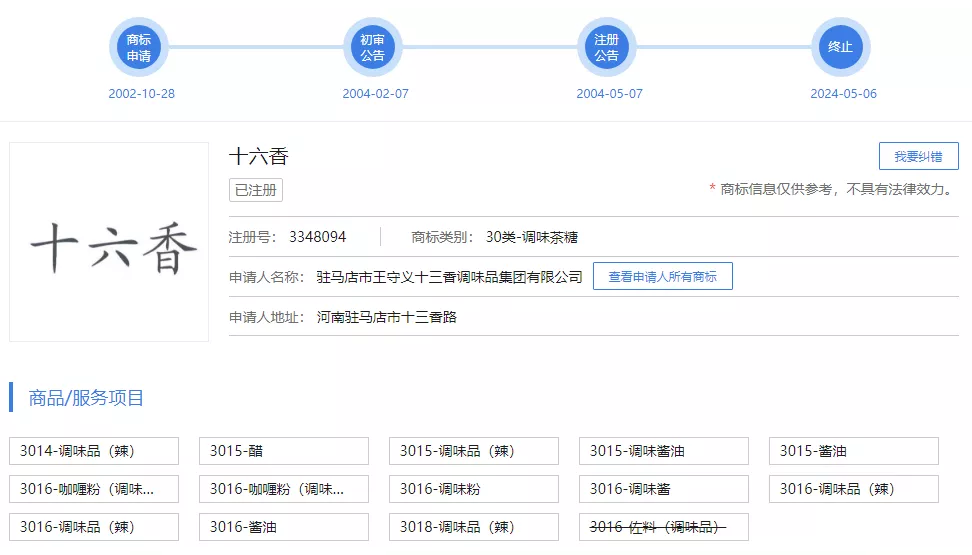Choose the 3015-调味品（辣）tag

pos(474,451)
